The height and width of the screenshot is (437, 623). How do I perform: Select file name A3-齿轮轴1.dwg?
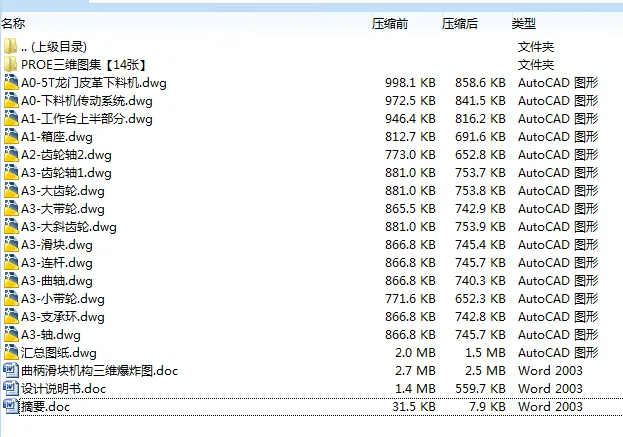[66, 173]
